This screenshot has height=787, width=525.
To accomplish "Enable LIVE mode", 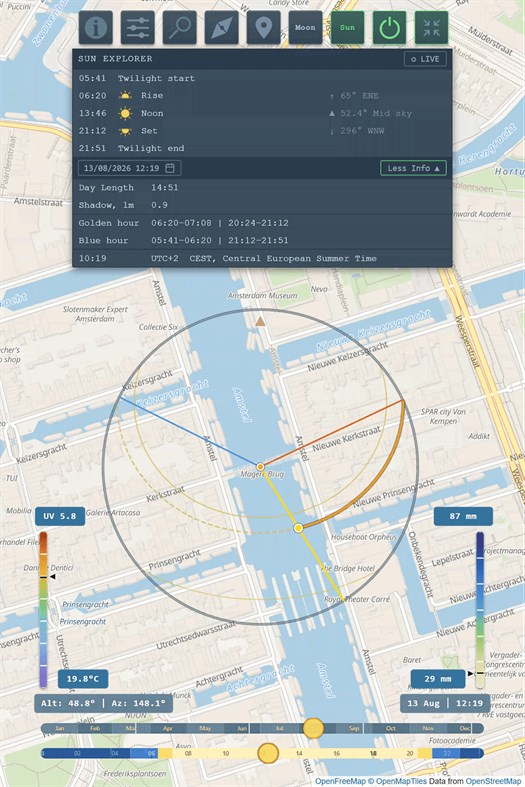I will tap(425, 59).
